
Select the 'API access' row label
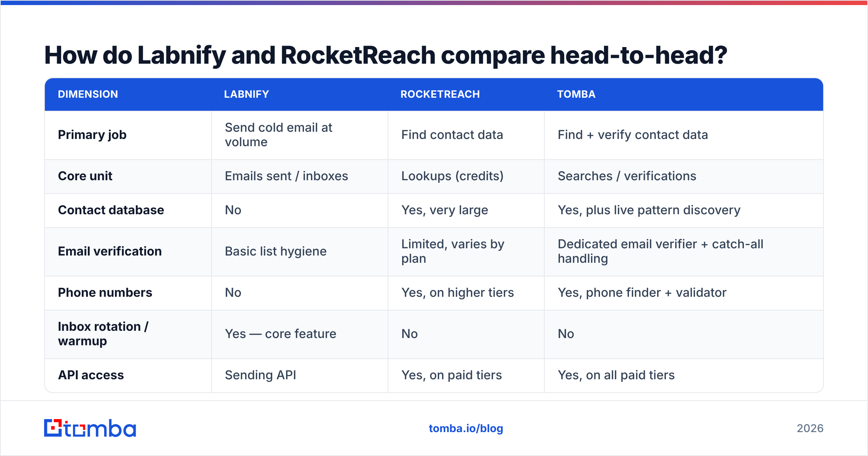coord(91,375)
